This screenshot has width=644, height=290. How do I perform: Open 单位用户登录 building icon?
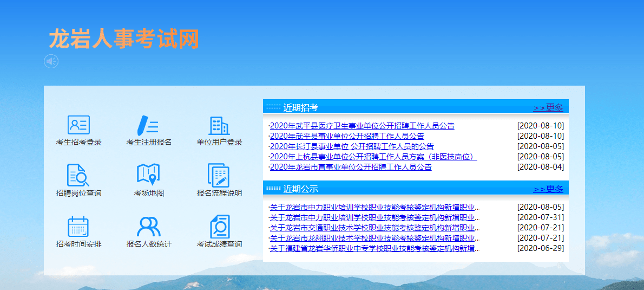[x=219, y=125]
